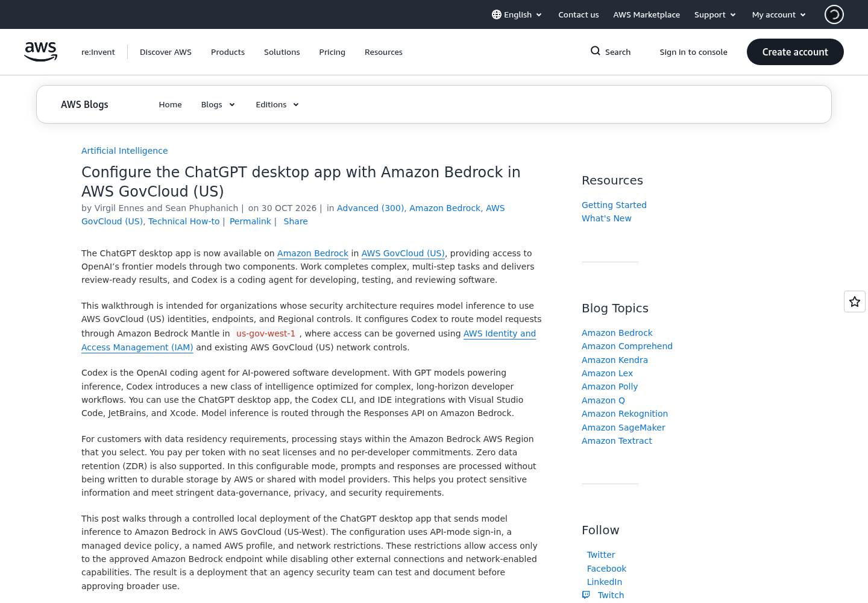The height and width of the screenshot is (603, 868).
Task: Open the Advanced (300) tag link
Action: click(x=371, y=208)
